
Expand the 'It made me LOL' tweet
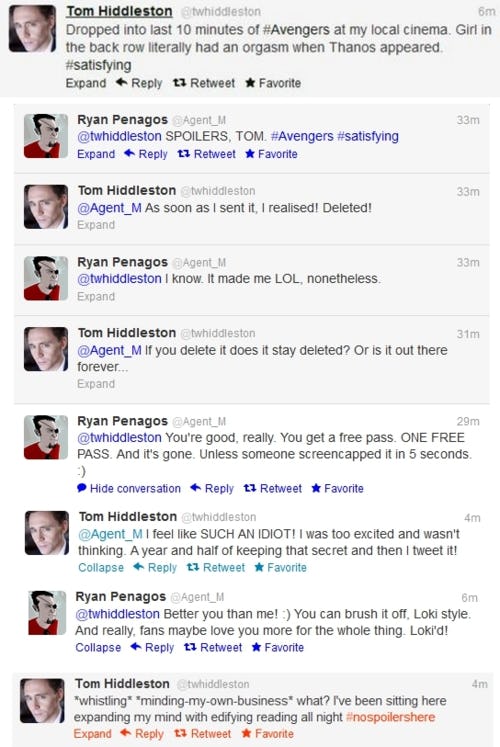[x=96, y=297]
